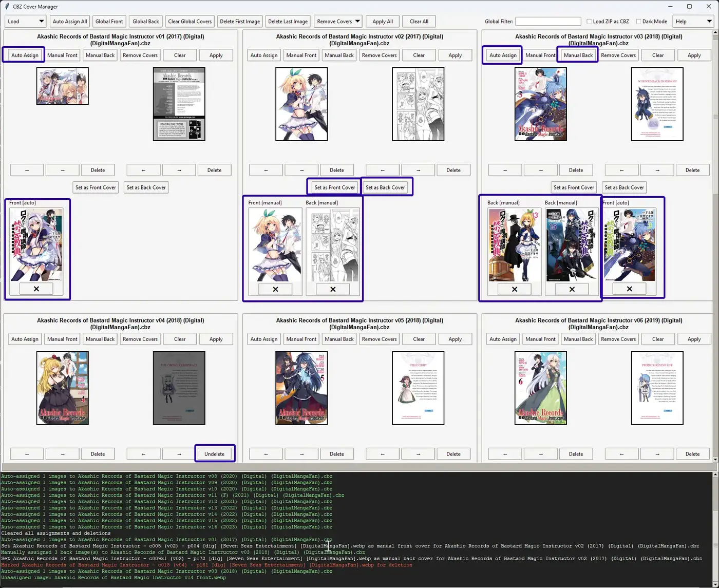Click X under v03 Front [auto] cover
This screenshot has height=588, width=719.
coord(629,289)
